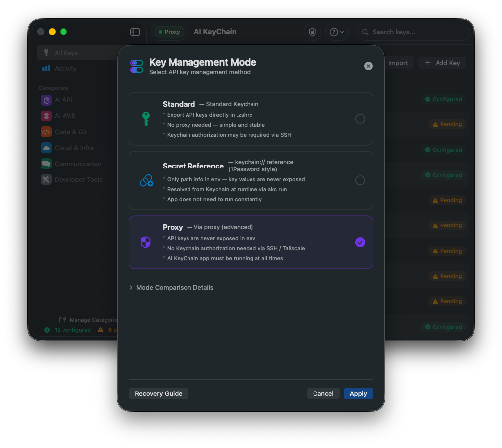Open the Communication category

point(77,164)
